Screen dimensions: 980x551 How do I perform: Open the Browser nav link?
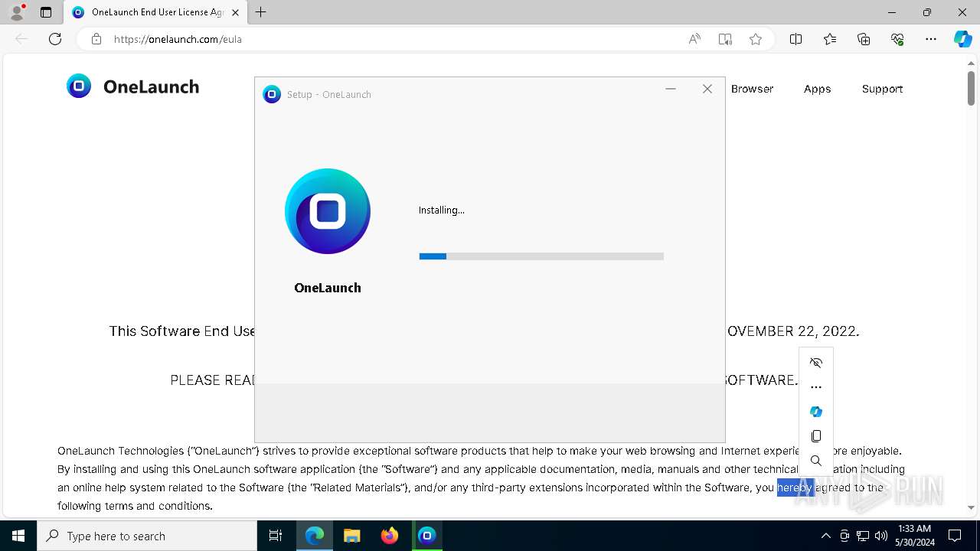[x=752, y=89]
